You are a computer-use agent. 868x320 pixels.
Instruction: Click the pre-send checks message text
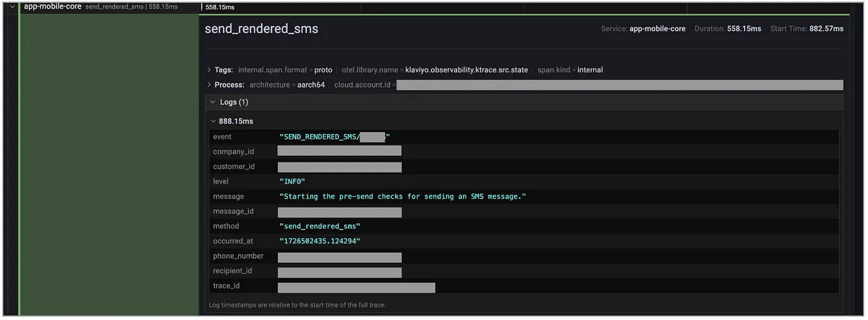pyautogui.click(x=402, y=197)
